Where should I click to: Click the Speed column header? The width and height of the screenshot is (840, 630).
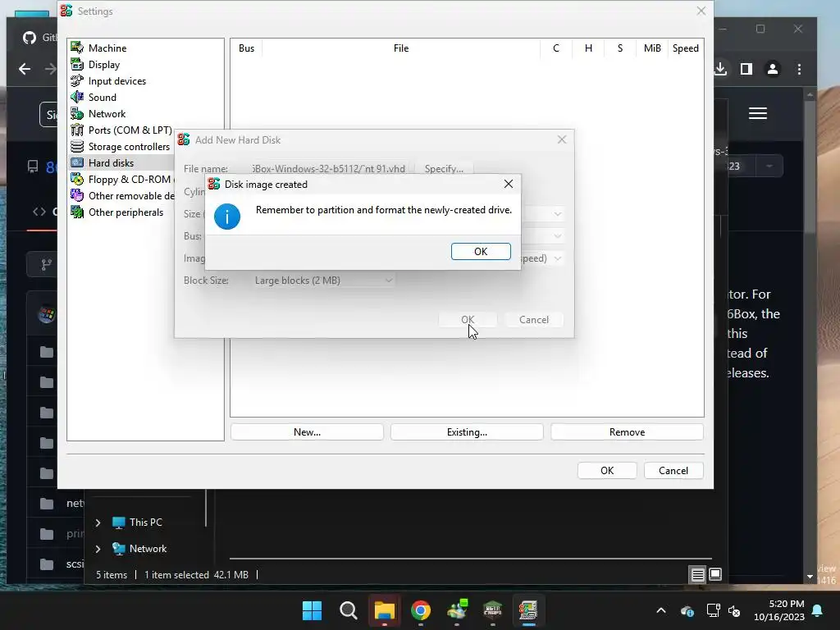click(x=685, y=48)
